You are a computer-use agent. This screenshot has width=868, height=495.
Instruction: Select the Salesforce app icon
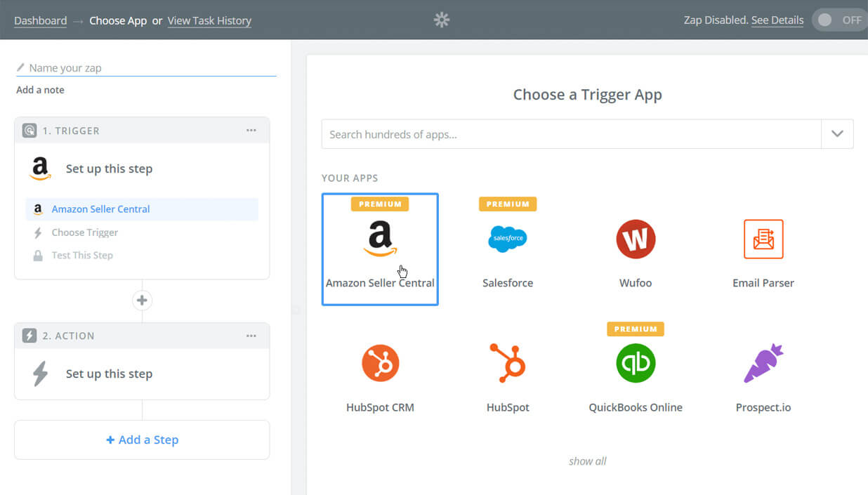pos(507,239)
